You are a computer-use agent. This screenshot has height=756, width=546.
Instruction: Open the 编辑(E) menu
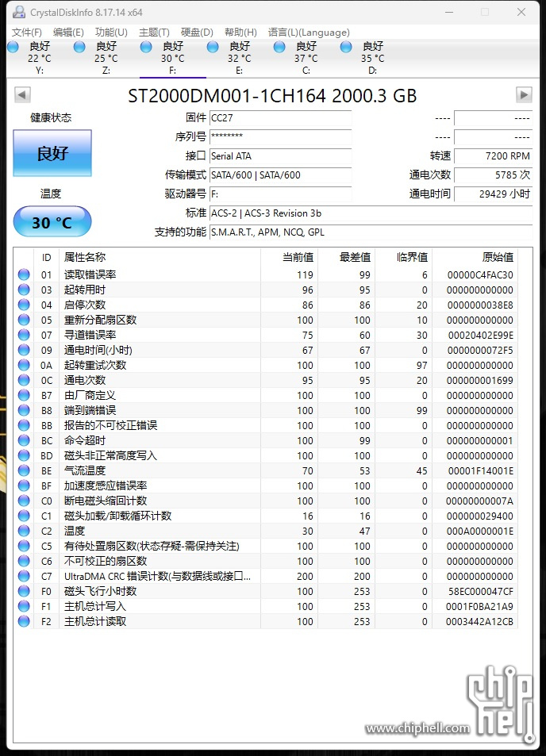(x=68, y=33)
